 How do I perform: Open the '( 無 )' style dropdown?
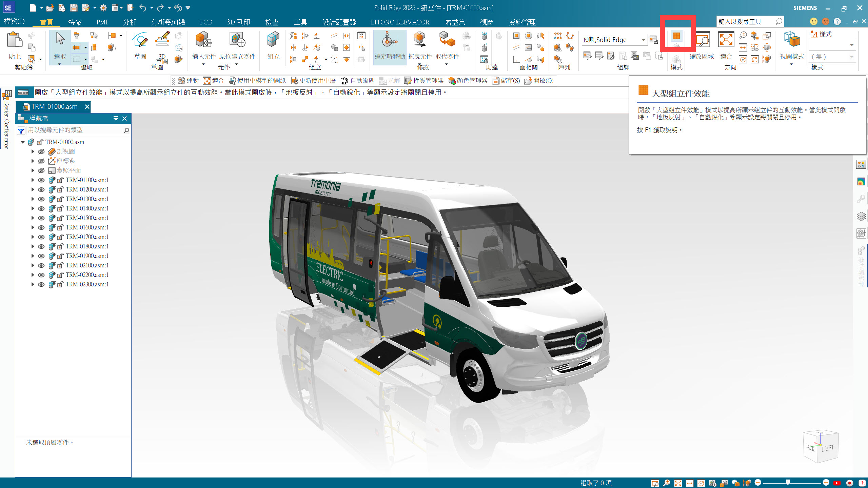pyautogui.click(x=851, y=57)
